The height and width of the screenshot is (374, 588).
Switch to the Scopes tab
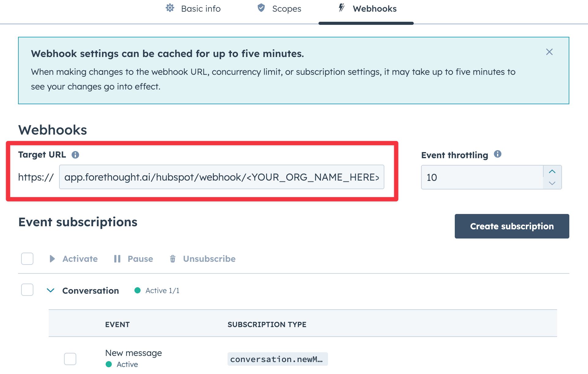[x=279, y=9]
